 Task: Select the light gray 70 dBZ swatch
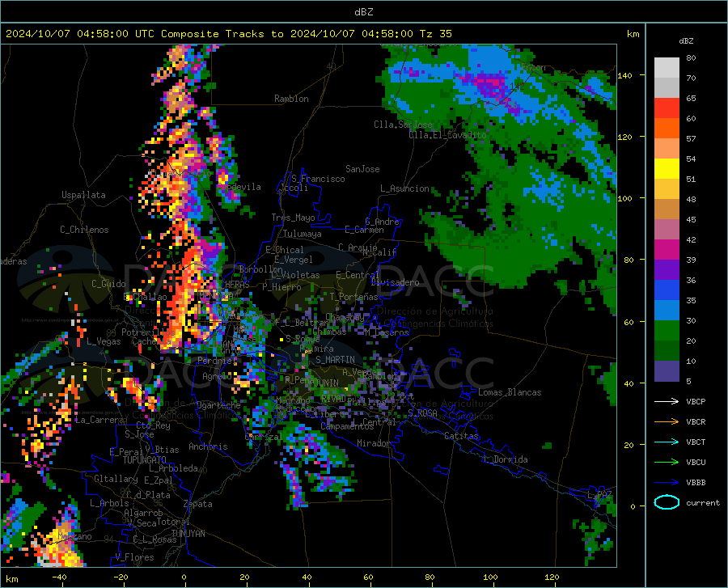point(667,68)
